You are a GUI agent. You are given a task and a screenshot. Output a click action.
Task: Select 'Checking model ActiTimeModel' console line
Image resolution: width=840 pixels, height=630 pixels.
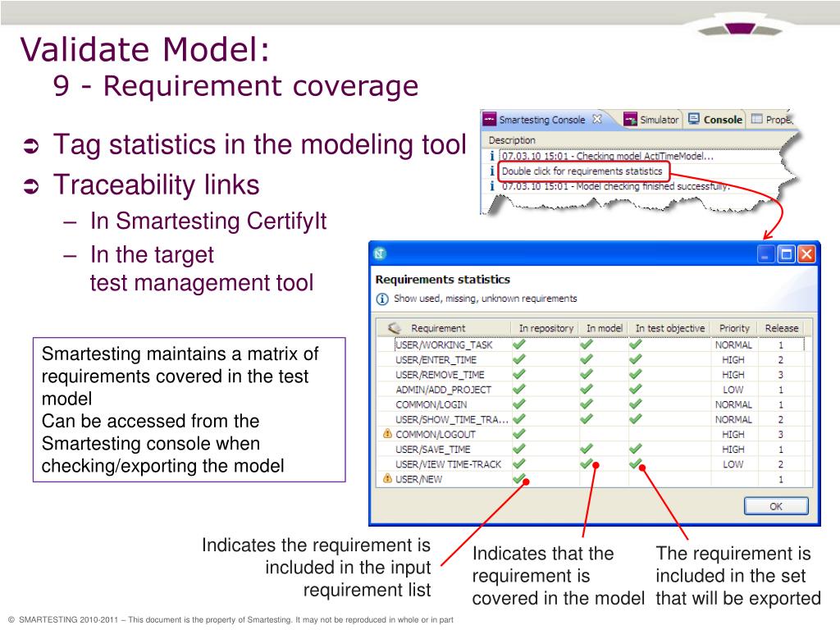608,157
